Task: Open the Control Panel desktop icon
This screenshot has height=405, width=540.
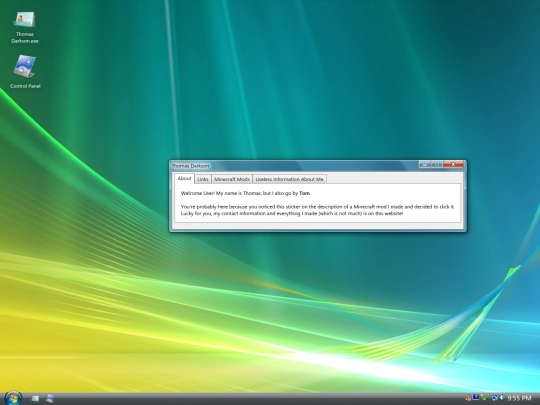Action: (25, 72)
